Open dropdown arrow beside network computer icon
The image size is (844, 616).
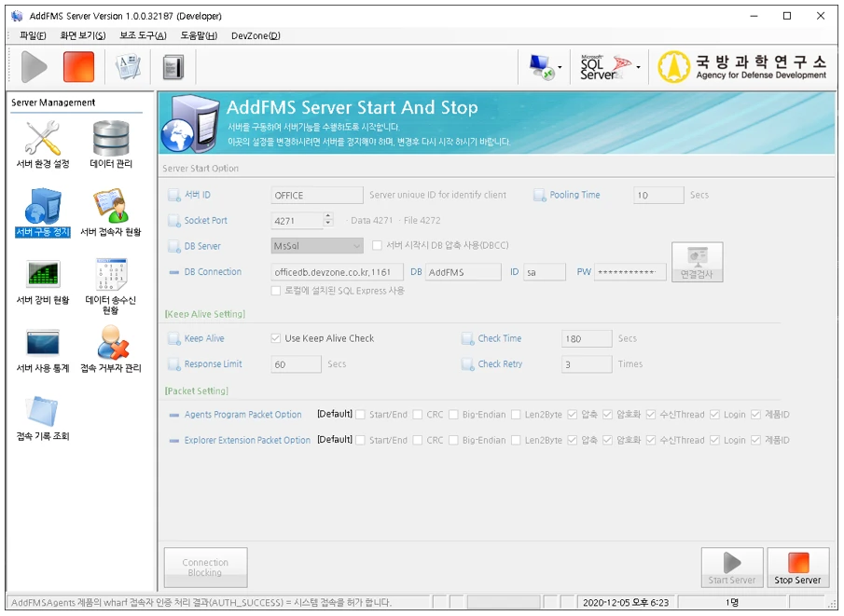tap(560, 68)
